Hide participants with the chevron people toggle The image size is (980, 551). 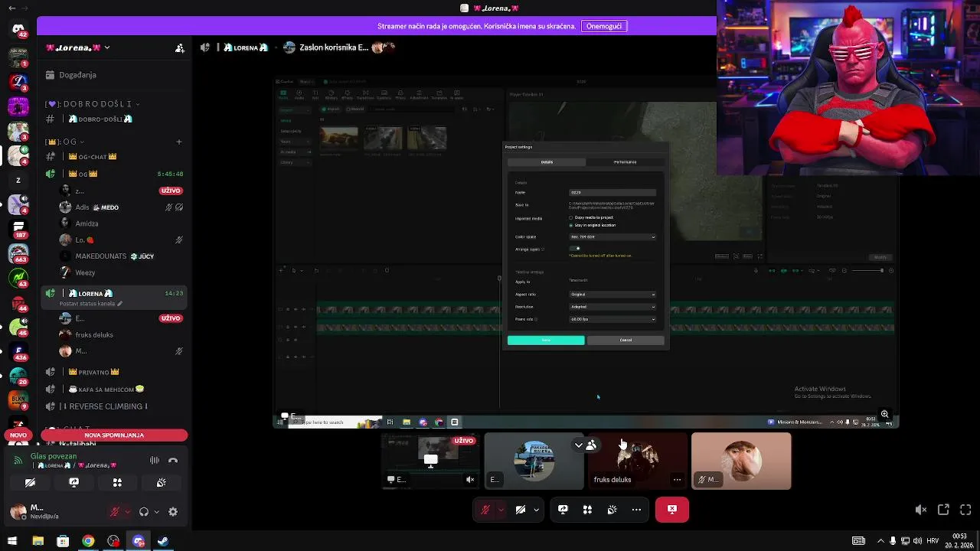(x=586, y=445)
